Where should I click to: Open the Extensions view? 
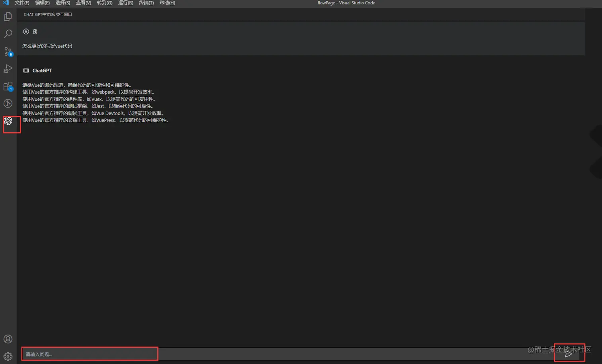[x=8, y=86]
